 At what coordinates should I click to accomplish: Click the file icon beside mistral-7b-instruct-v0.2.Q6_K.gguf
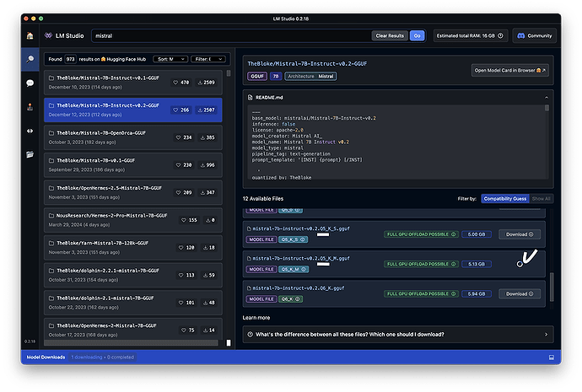[x=249, y=288]
